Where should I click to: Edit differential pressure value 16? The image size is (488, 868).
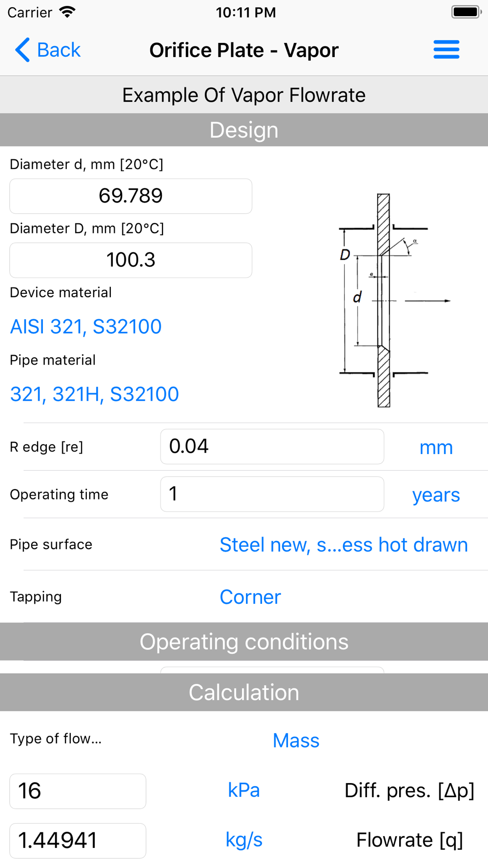click(78, 791)
